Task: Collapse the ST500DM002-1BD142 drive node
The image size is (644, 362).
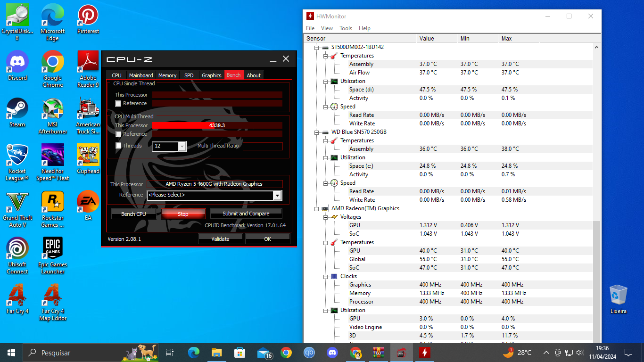Action: coord(317,47)
